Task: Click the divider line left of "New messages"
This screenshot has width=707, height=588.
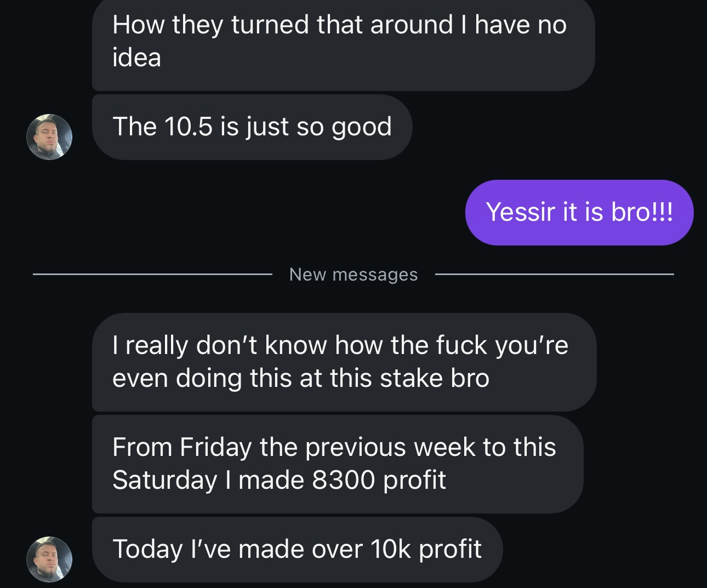Action: pos(152,274)
